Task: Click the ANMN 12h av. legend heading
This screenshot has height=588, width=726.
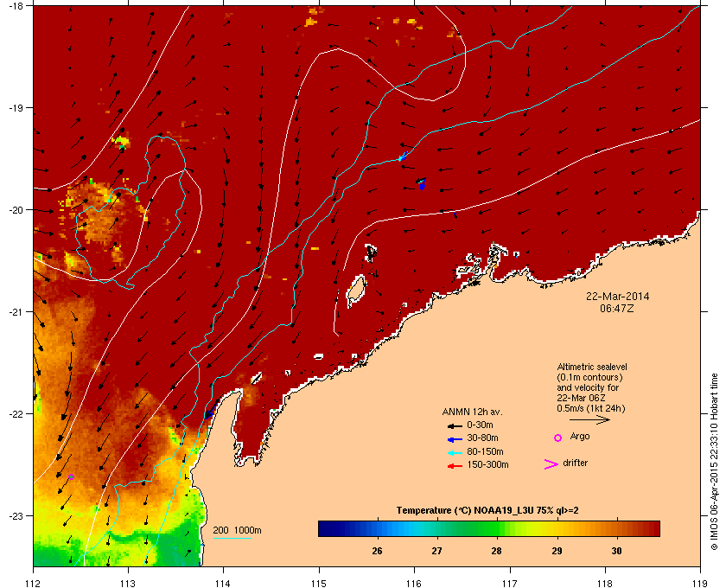Action: [472, 412]
